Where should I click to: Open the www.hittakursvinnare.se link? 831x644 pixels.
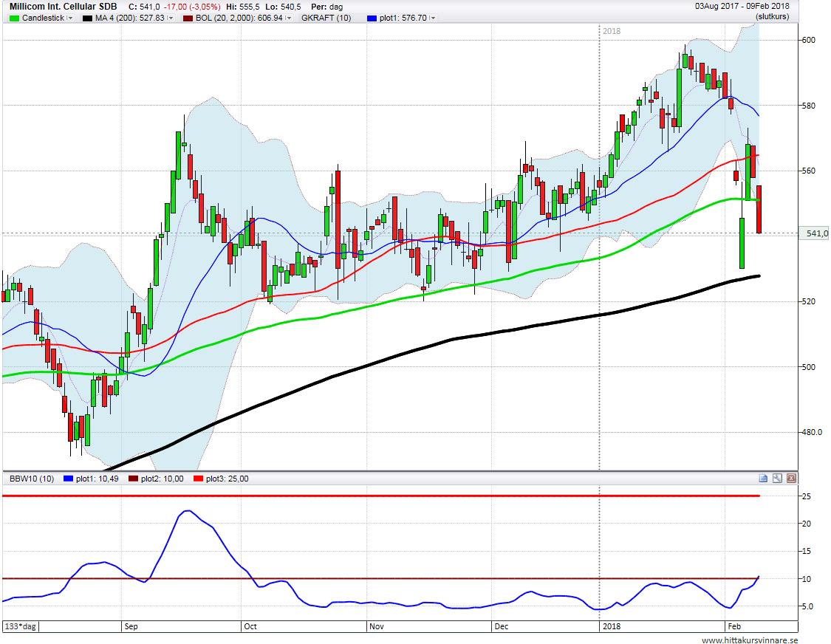coord(750,640)
